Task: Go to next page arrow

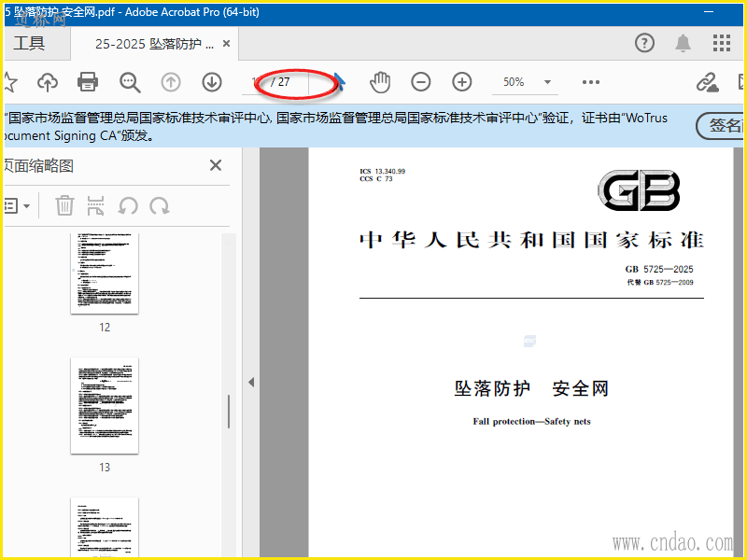Action: pos(212,82)
